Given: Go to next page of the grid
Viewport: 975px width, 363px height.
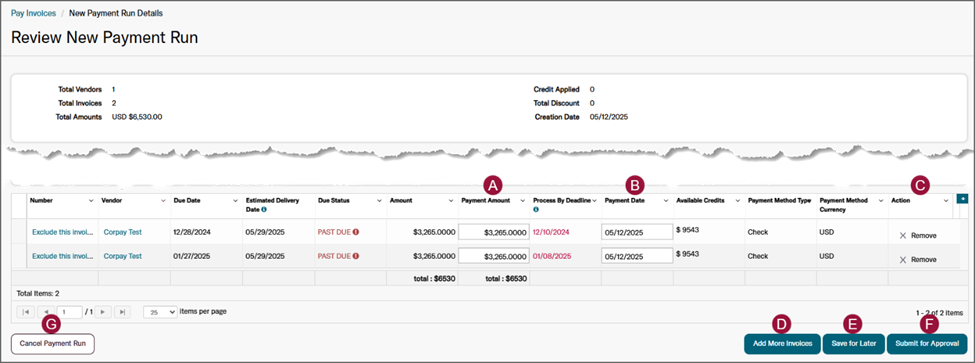Looking at the screenshot, I should point(103,312).
